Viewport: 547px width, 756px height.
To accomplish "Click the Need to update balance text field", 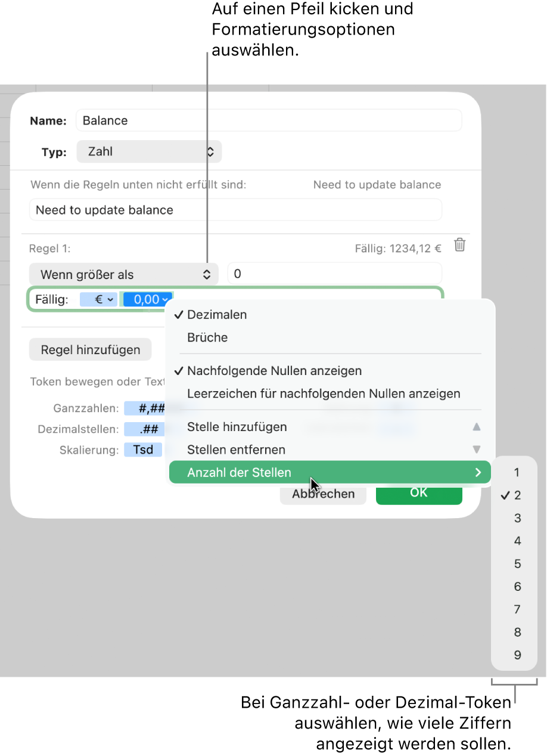I will coord(235,210).
